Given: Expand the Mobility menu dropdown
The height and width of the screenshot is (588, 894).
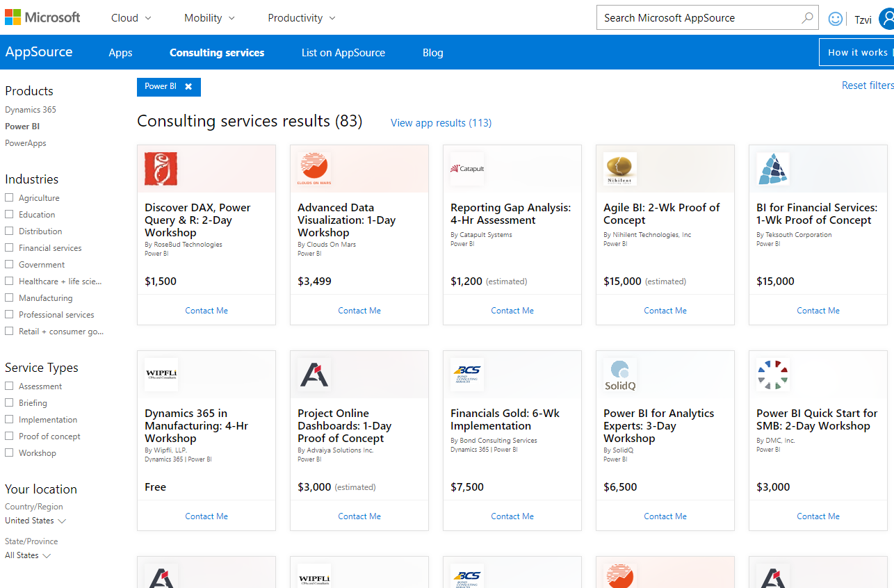Looking at the screenshot, I should click(209, 18).
